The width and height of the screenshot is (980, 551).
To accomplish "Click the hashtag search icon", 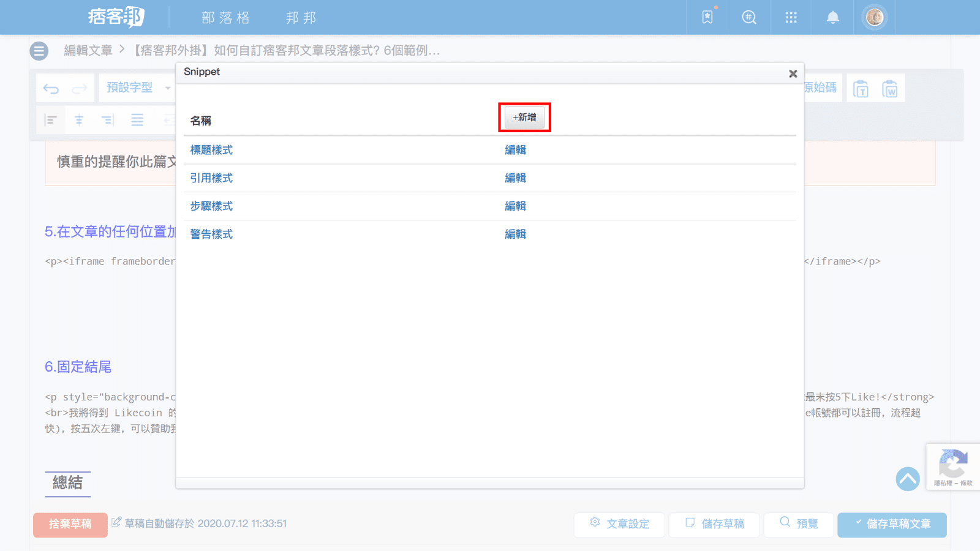I will [x=749, y=17].
